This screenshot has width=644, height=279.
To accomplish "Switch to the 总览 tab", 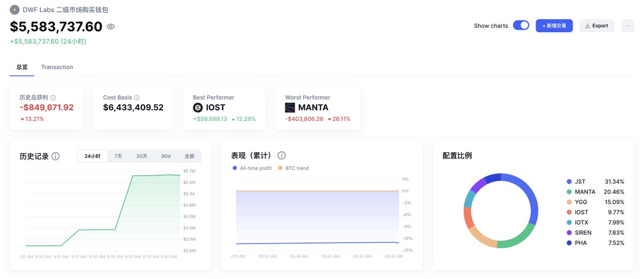I will tap(22, 67).
